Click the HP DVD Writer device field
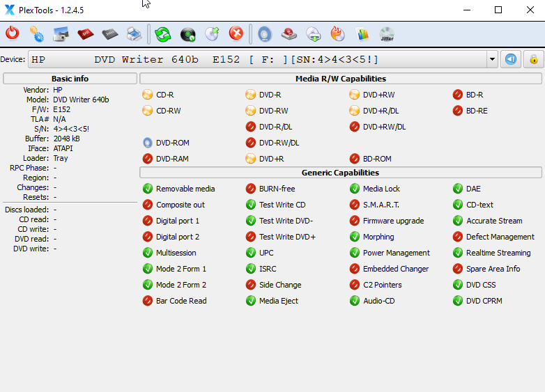 point(258,59)
